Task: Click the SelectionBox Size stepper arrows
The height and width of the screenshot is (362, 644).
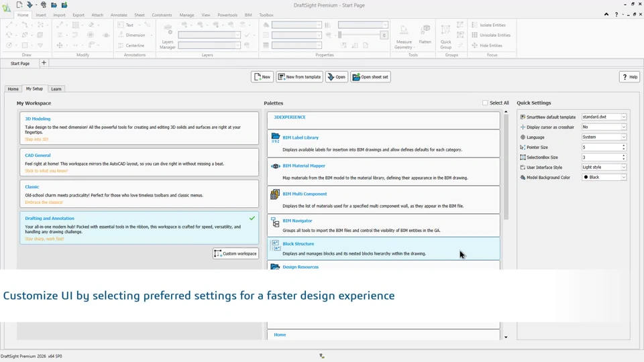Action: click(623, 157)
